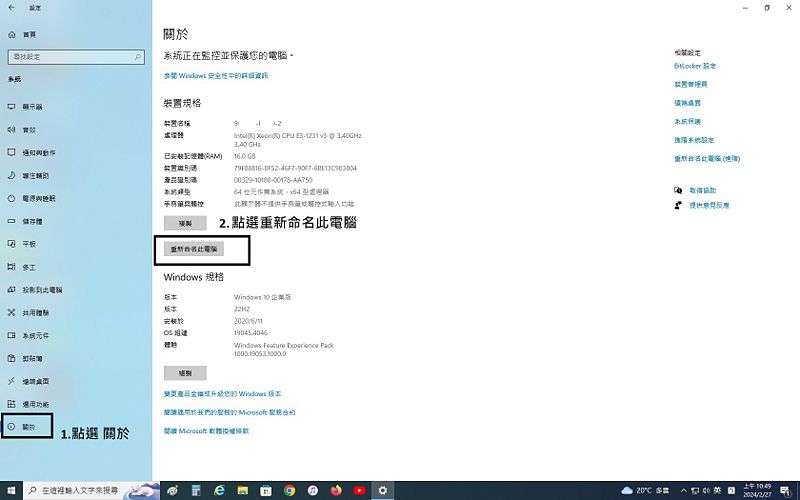Select About (關於) in the sidebar

coord(22,427)
